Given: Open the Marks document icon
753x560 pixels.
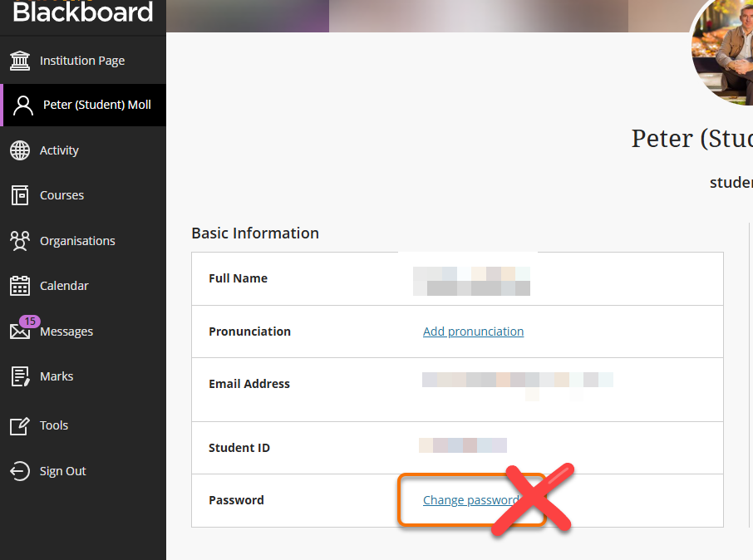Looking at the screenshot, I should (x=21, y=376).
